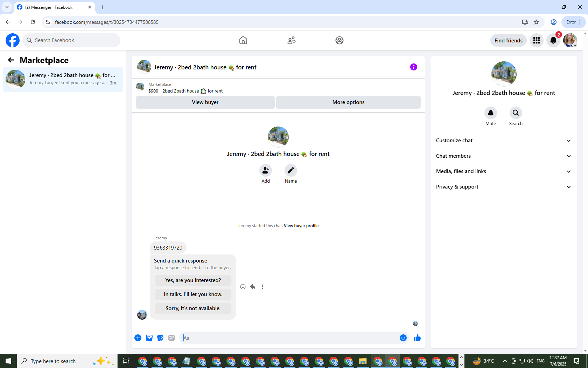
Task: Reply to Jeremy's message arrow icon
Action: tap(253, 287)
